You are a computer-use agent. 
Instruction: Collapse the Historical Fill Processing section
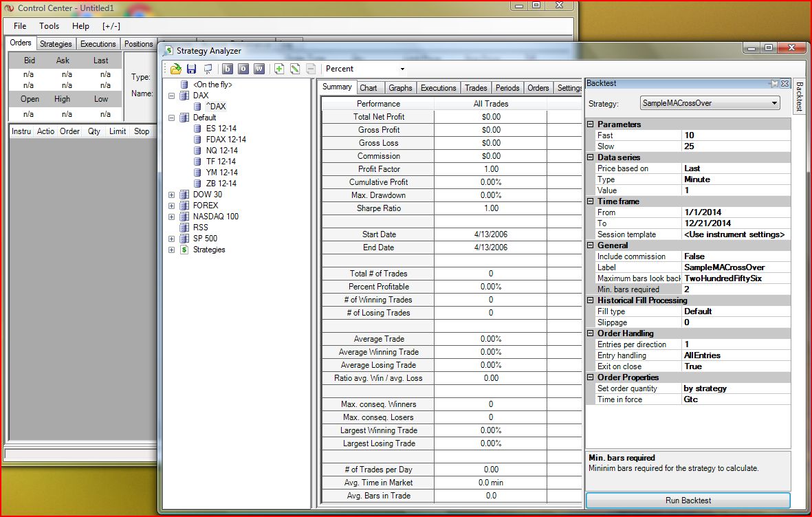tap(591, 300)
